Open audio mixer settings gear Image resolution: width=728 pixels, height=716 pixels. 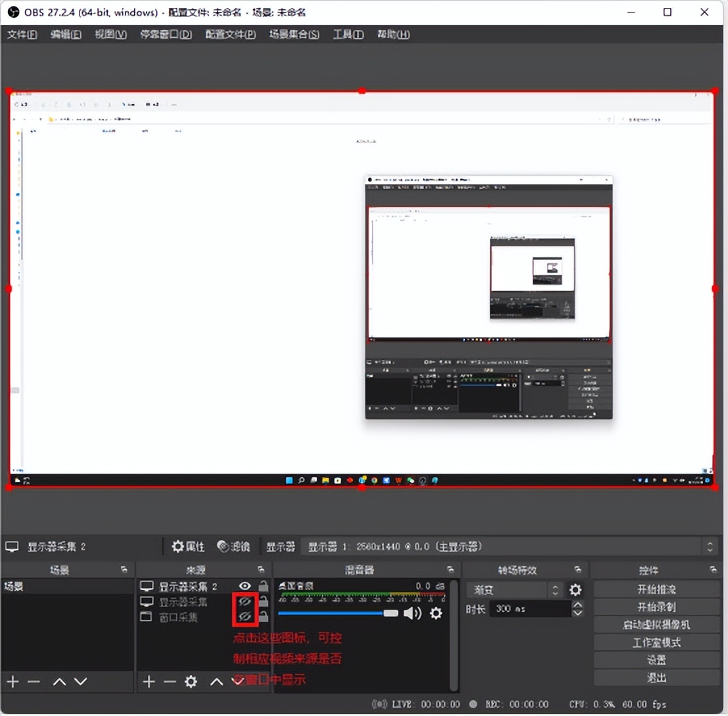pyautogui.click(x=435, y=613)
